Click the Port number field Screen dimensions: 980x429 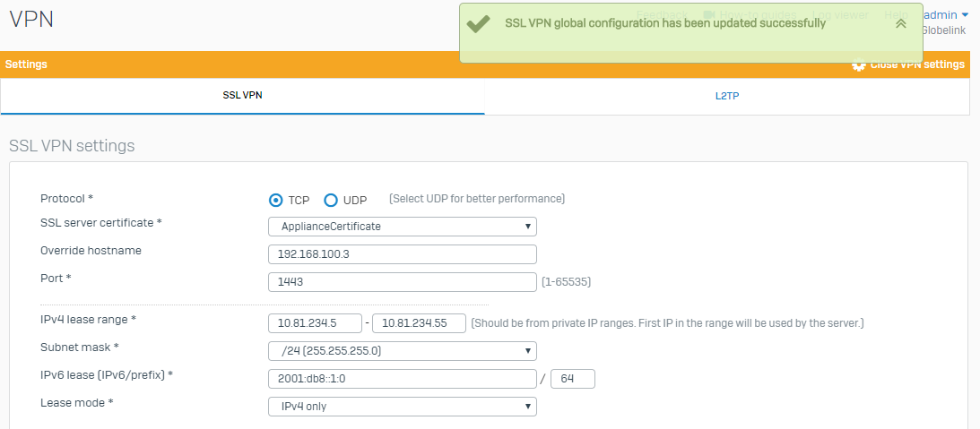(x=403, y=282)
